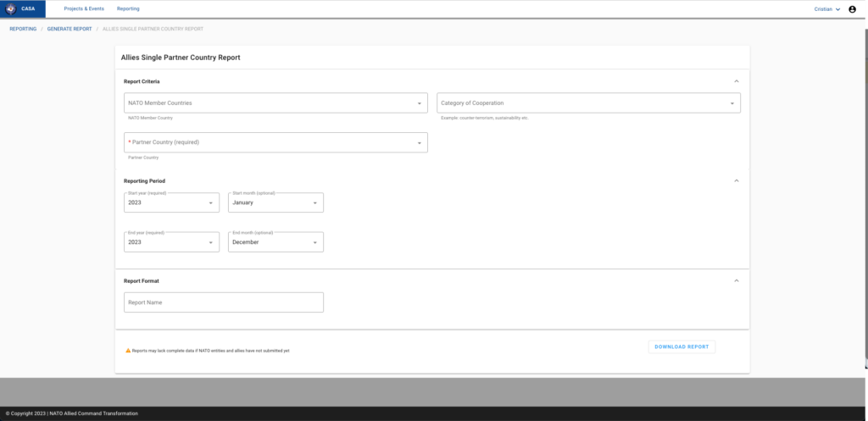The height and width of the screenshot is (421, 868).
Task: Select a Partner Country from dropdown
Action: coord(275,142)
